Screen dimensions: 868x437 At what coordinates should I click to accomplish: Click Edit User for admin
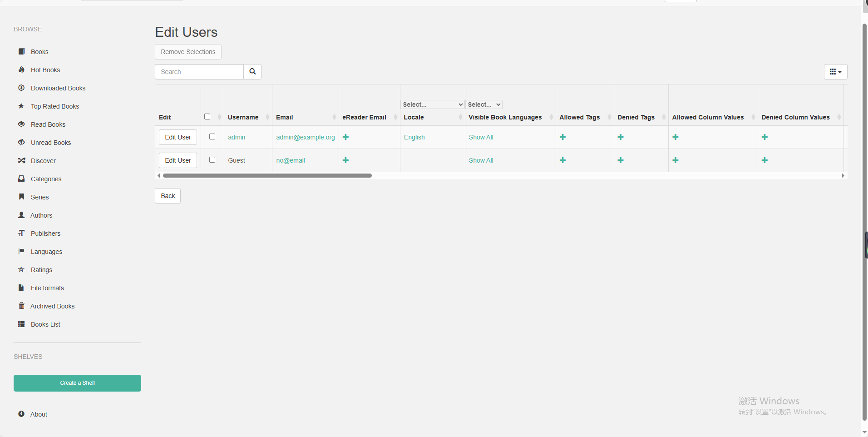pyautogui.click(x=178, y=137)
